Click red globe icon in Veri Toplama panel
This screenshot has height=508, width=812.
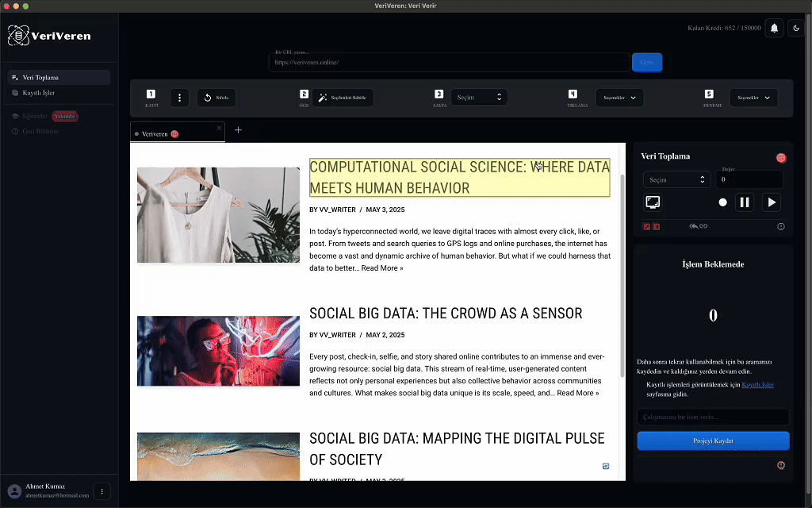[x=781, y=158]
